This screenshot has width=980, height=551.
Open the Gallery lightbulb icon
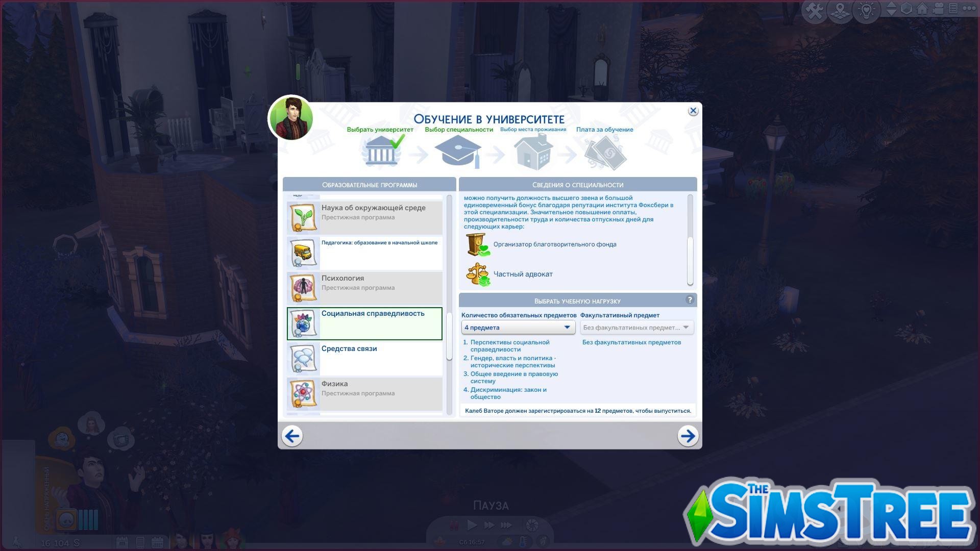pos(867,11)
